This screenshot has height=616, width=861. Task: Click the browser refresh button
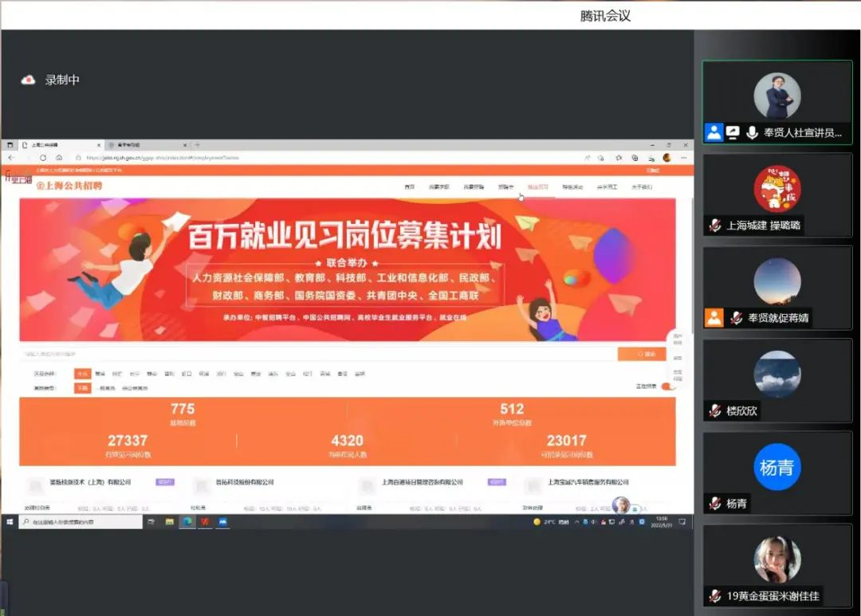(x=43, y=158)
